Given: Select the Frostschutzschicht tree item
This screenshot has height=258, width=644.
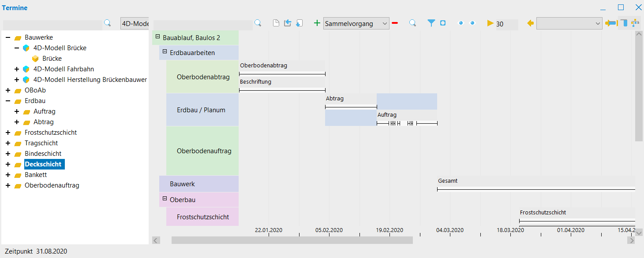Looking at the screenshot, I should point(50,133).
